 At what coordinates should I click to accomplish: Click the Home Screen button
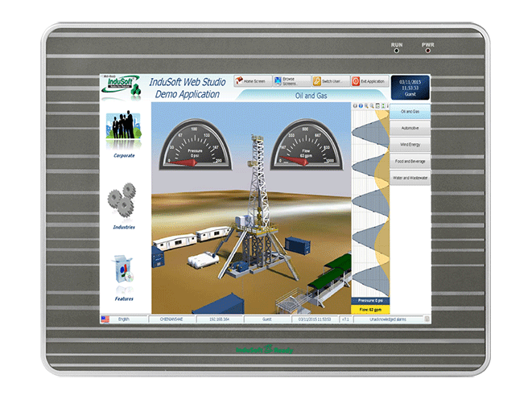click(253, 81)
